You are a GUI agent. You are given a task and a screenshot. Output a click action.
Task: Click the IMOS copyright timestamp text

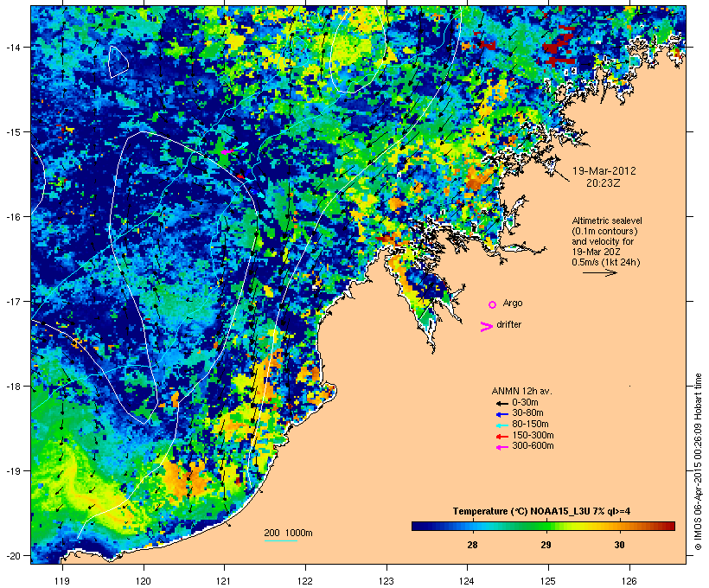[x=698, y=462]
